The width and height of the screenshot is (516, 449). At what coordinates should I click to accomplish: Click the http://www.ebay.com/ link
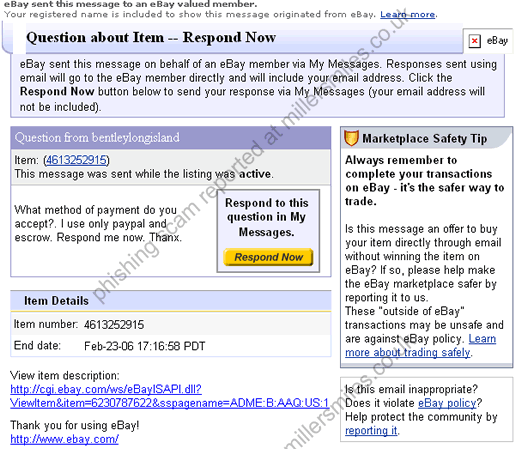tap(64, 439)
